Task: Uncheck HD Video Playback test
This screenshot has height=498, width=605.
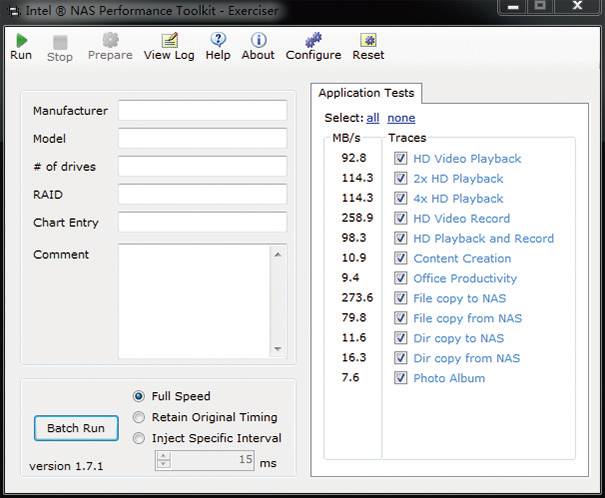Action: 400,158
